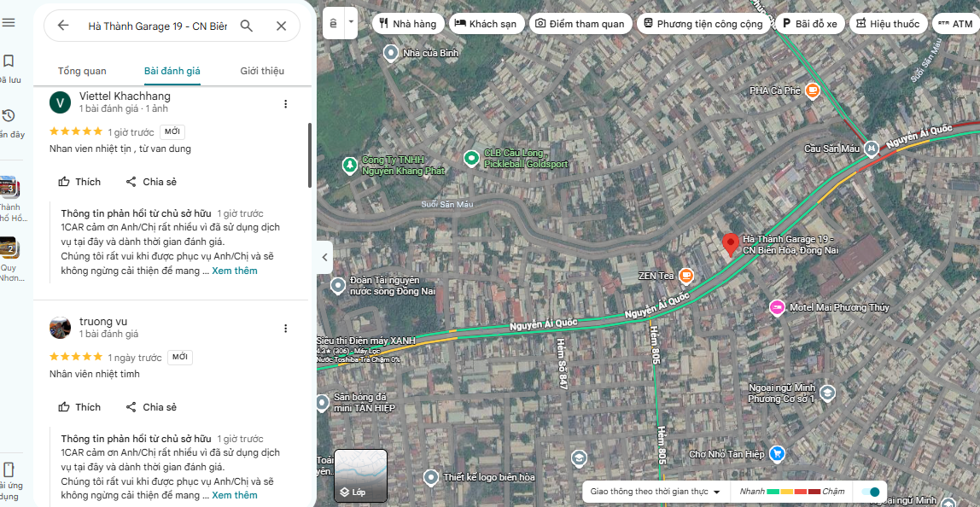The image size is (980, 507).
Task: Share Viettel Khachhang's review via Chia sẻ
Action: (x=151, y=182)
